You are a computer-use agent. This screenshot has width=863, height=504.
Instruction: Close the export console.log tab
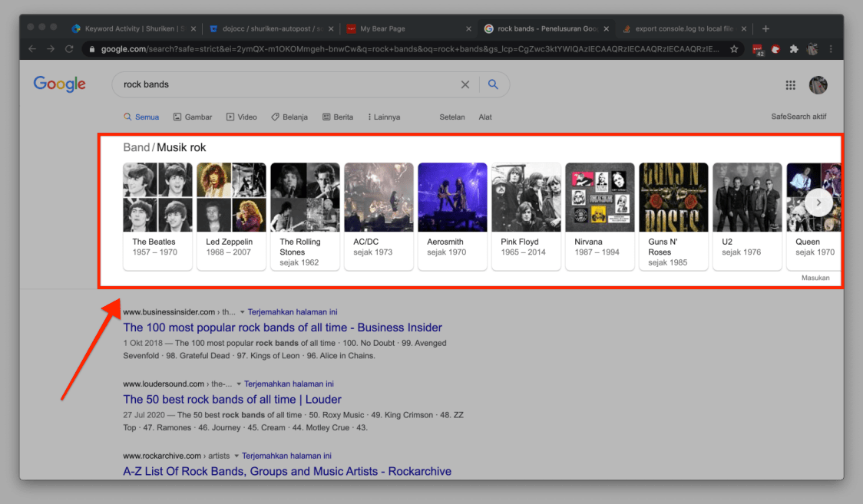[x=743, y=28]
